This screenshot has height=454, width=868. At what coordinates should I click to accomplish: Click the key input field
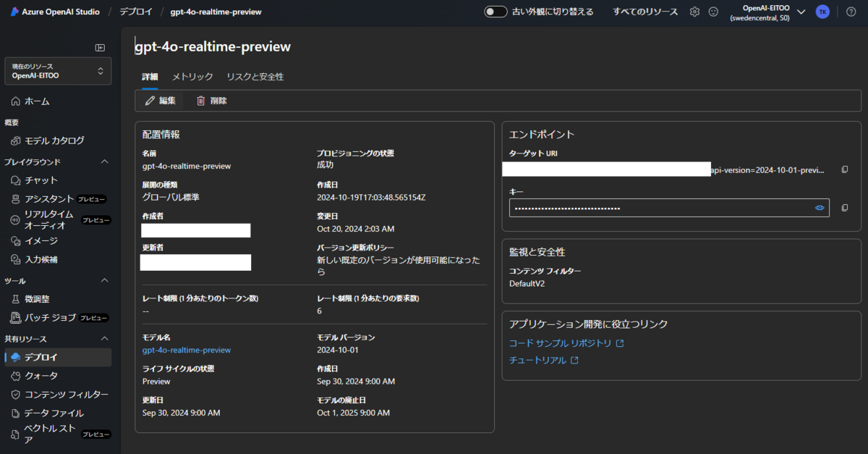[669, 208]
